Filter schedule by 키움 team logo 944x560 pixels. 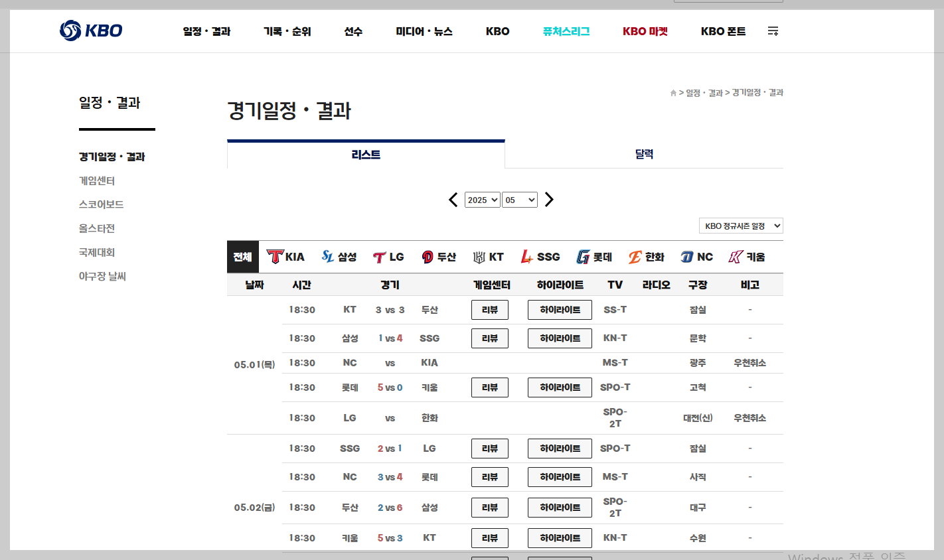pos(747,257)
